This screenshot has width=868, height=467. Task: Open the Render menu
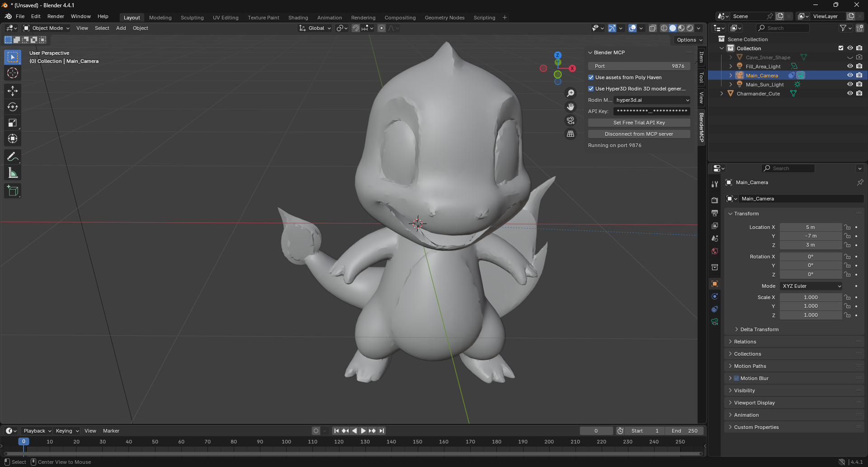click(x=56, y=16)
